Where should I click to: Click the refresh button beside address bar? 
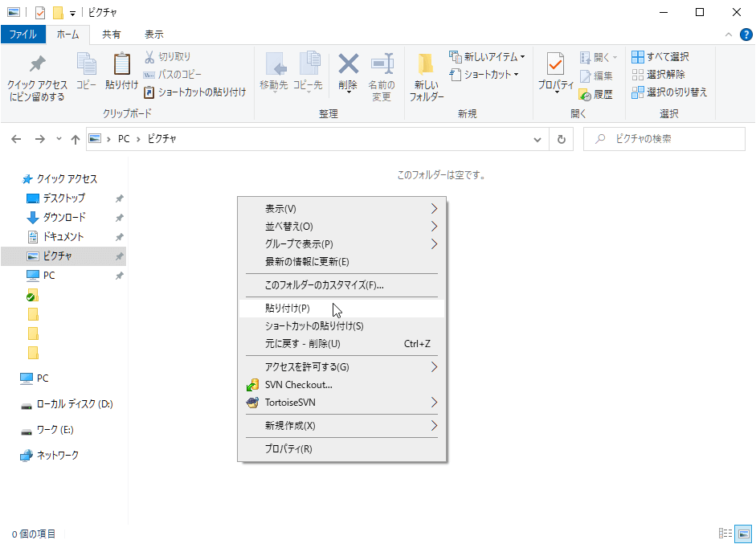coord(562,139)
